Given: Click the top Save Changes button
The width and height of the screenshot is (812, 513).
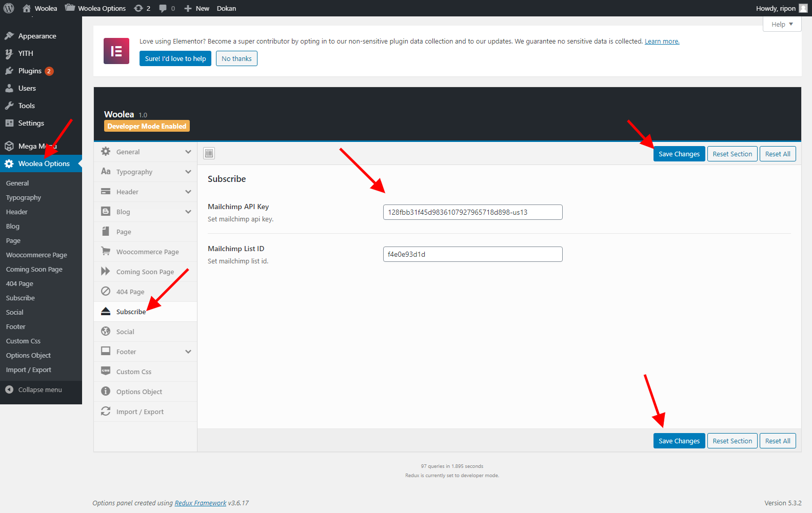Looking at the screenshot, I should (679, 154).
